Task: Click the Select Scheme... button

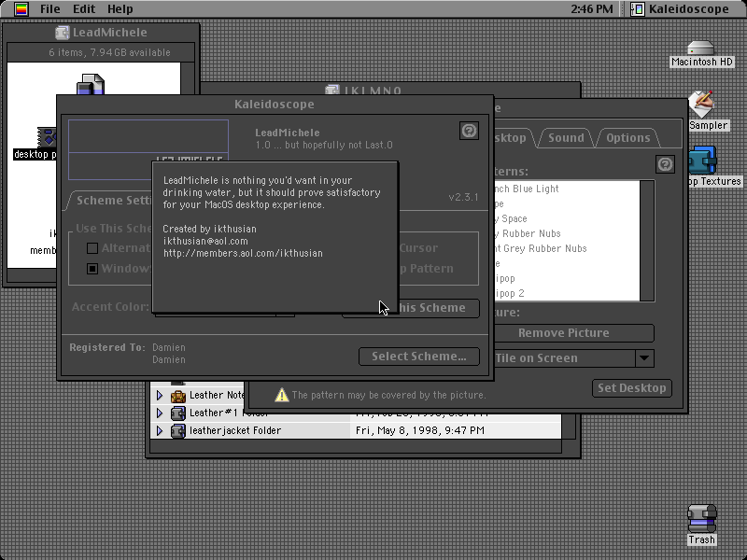Action: (419, 357)
